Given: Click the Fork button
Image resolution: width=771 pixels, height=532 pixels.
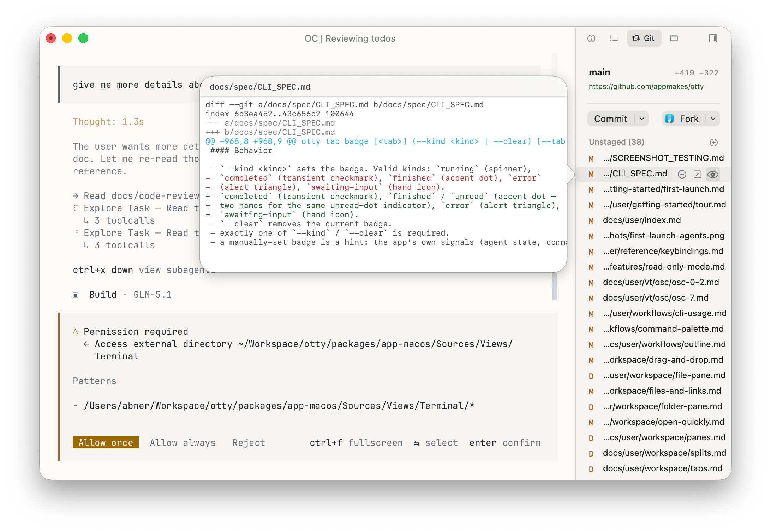Looking at the screenshot, I should [683, 119].
